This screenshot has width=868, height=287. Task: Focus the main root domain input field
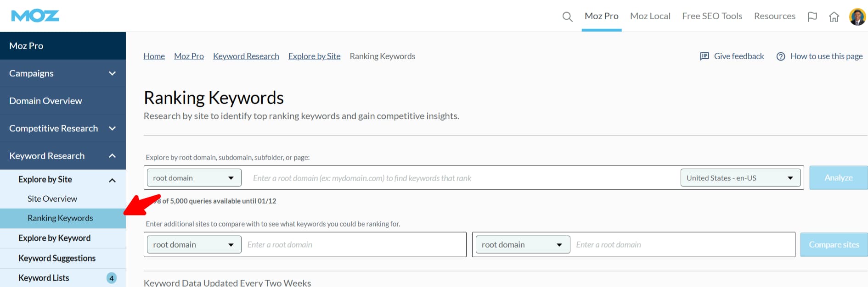point(459,178)
